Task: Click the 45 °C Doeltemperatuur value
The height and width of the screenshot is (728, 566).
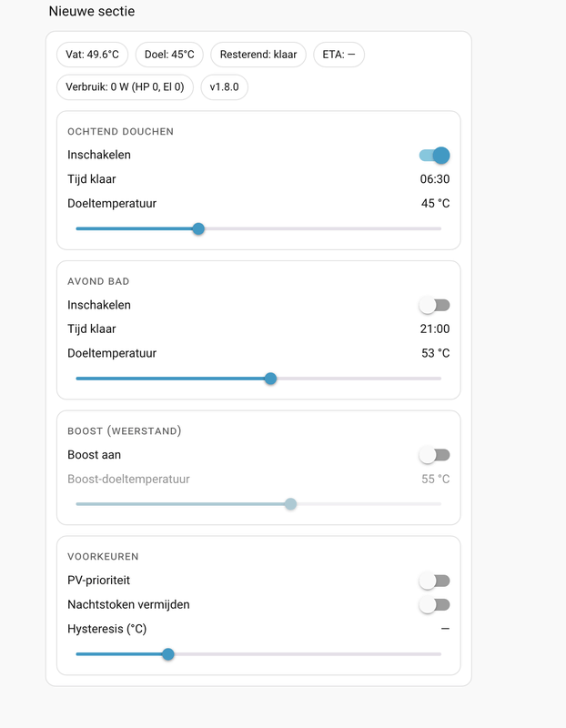Action: coord(435,204)
